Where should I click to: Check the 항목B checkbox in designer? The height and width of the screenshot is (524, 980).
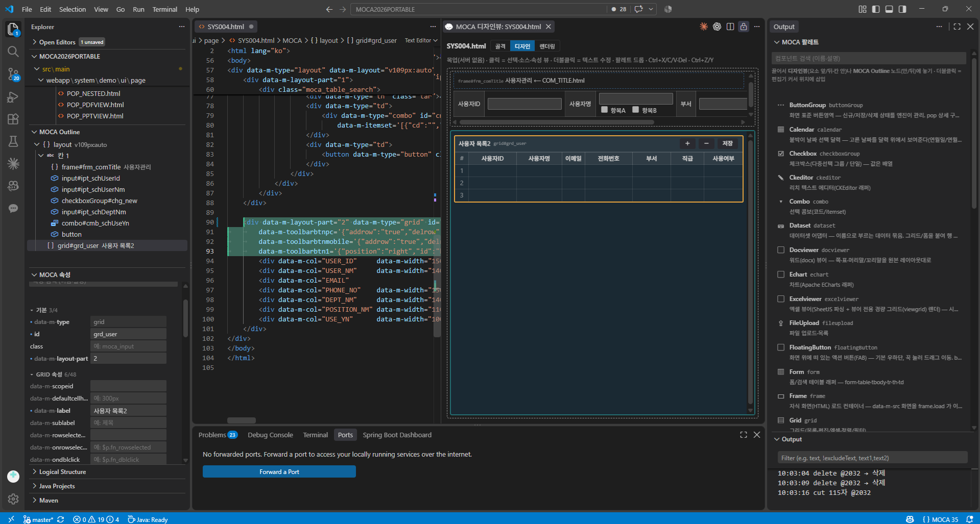[636, 110]
